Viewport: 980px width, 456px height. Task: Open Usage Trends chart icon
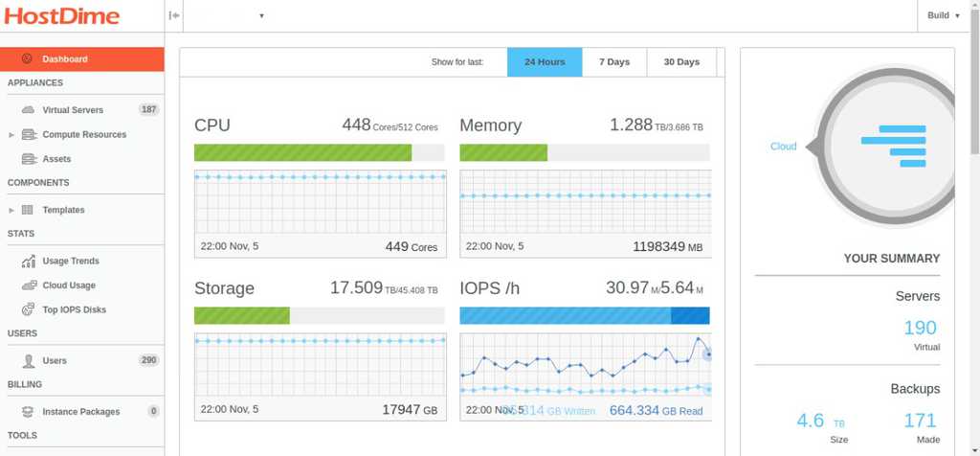[27, 262]
